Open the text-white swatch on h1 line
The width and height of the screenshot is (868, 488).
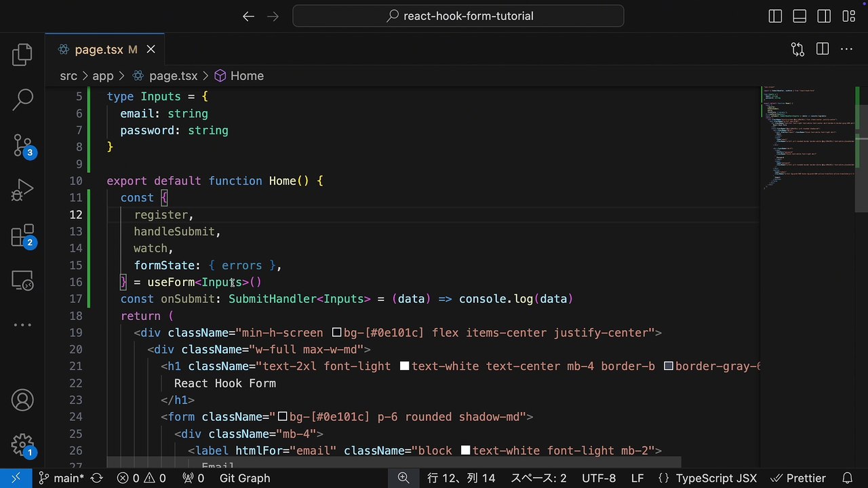point(404,366)
